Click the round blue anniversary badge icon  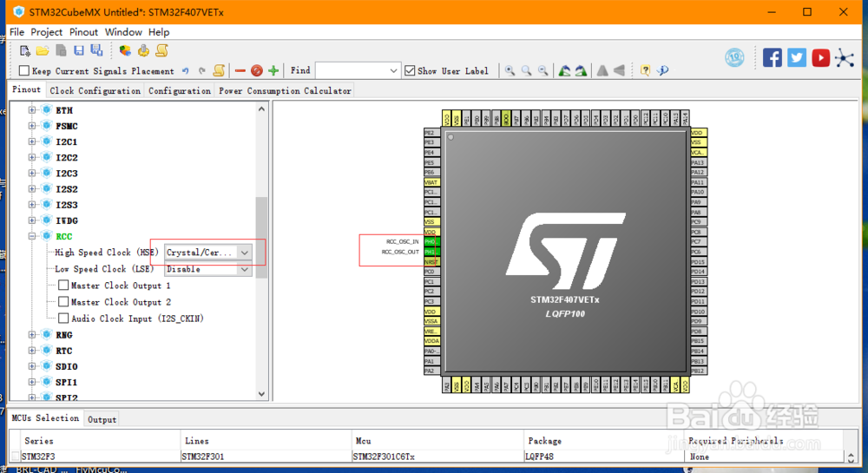point(734,57)
